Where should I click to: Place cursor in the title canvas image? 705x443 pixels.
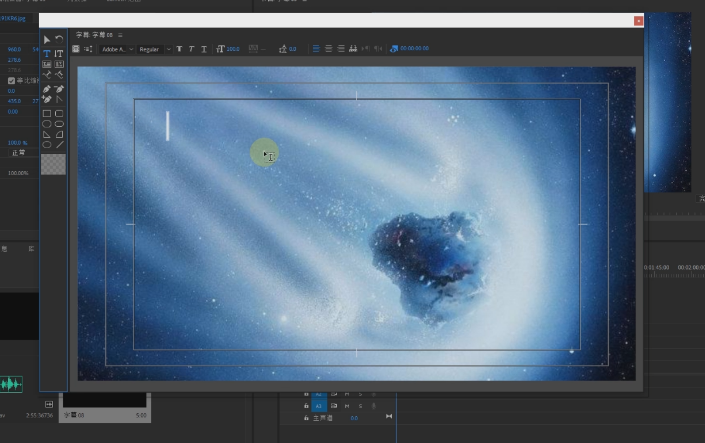(357, 224)
